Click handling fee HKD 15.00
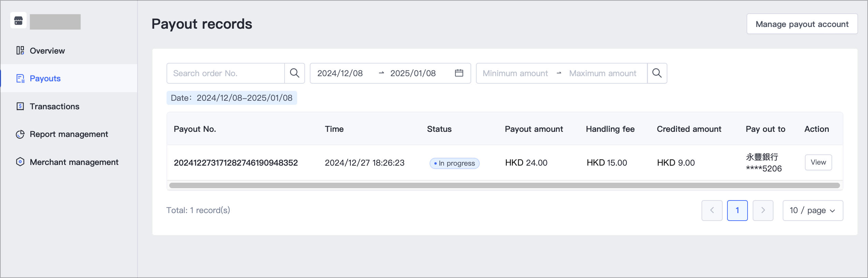The width and height of the screenshot is (868, 278). (607, 163)
